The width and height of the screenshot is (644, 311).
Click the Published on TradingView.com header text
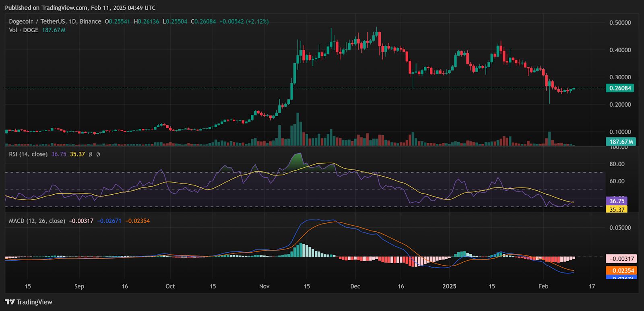click(x=80, y=8)
